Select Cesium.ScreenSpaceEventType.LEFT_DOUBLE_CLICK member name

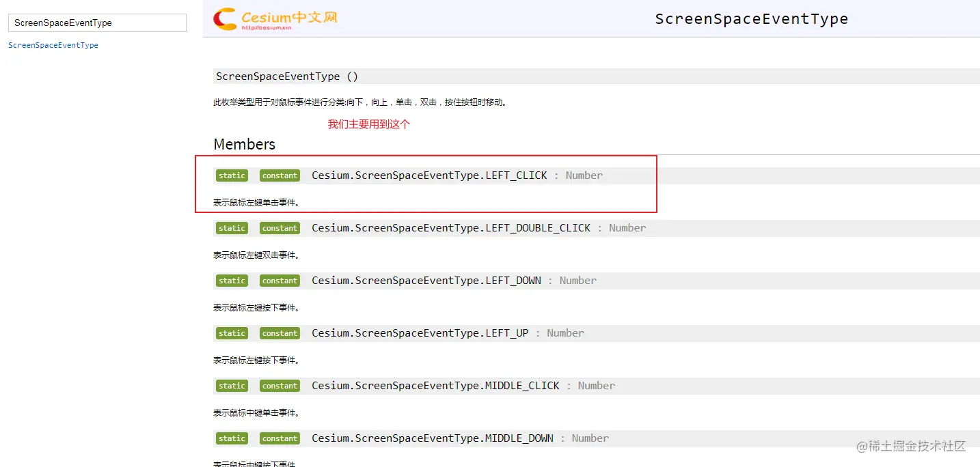(x=451, y=228)
